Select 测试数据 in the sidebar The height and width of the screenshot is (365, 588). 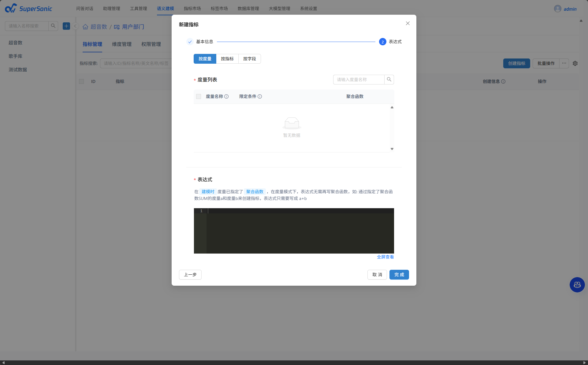[x=18, y=70]
